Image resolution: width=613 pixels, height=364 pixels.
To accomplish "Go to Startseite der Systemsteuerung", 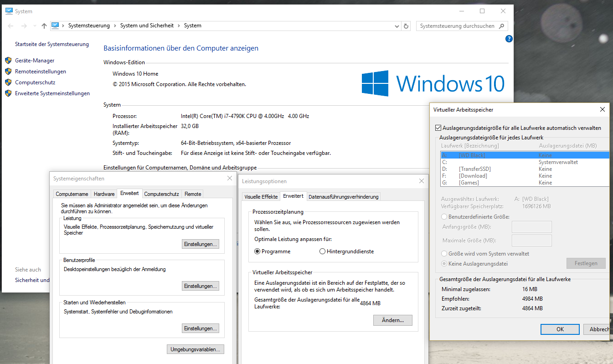I will pyautogui.click(x=52, y=44).
